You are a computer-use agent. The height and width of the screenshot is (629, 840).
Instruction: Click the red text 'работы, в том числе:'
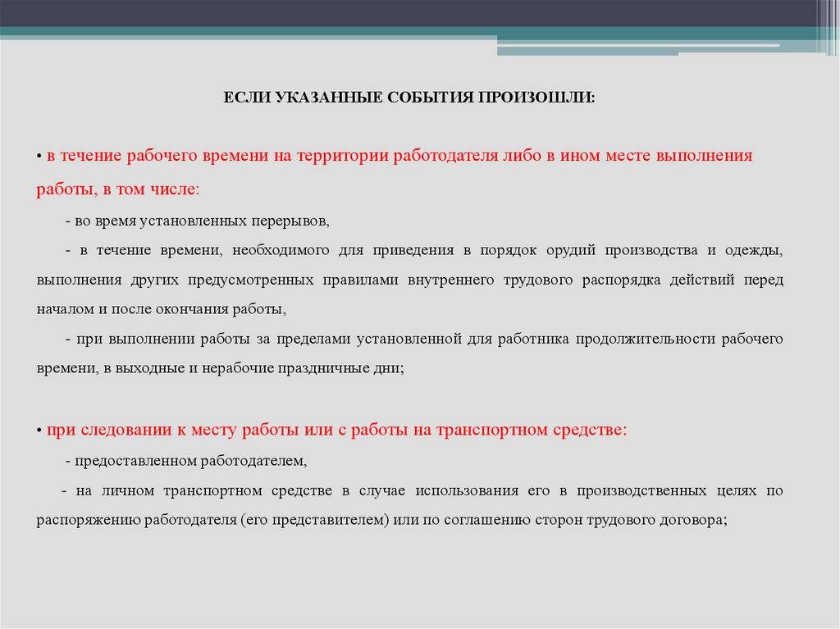coord(118,189)
